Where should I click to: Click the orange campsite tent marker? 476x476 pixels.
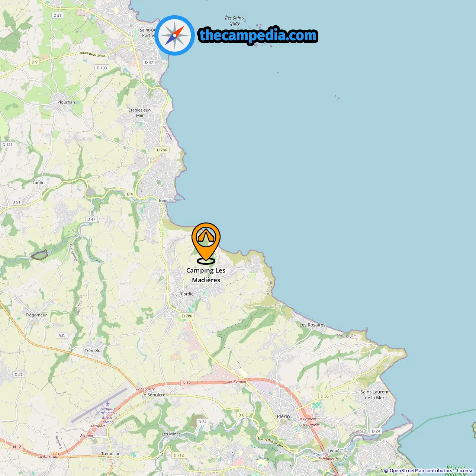tap(206, 243)
